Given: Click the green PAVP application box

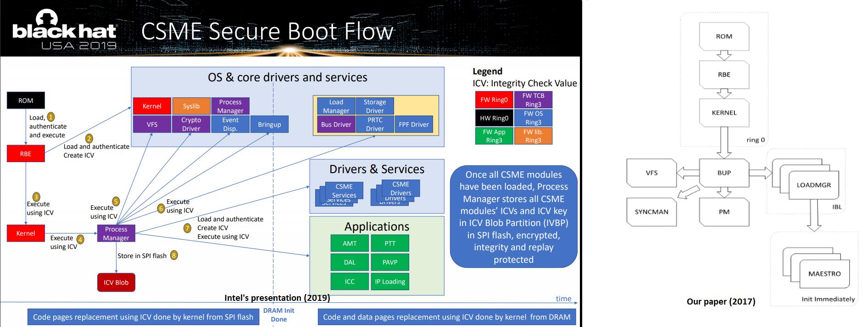Looking at the screenshot, I should point(390,262).
